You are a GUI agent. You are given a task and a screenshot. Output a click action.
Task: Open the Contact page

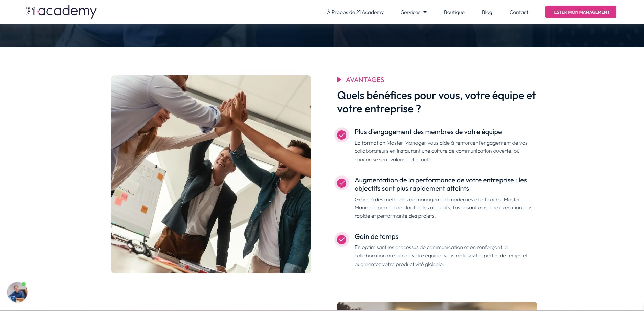(x=519, y=12)
